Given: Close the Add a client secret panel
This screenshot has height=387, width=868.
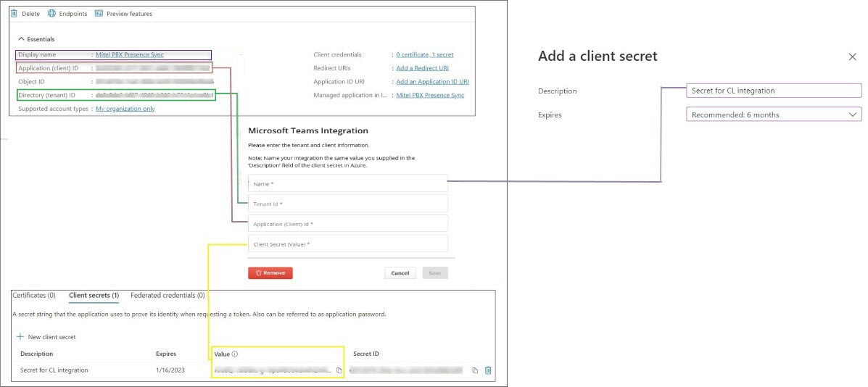Looking at the screenshot, I should 853,57.
